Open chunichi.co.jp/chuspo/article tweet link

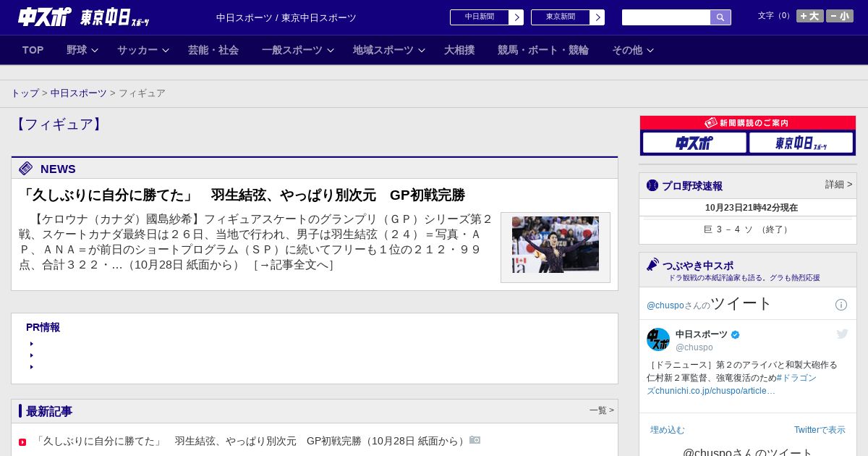click(x=715, y=391)
